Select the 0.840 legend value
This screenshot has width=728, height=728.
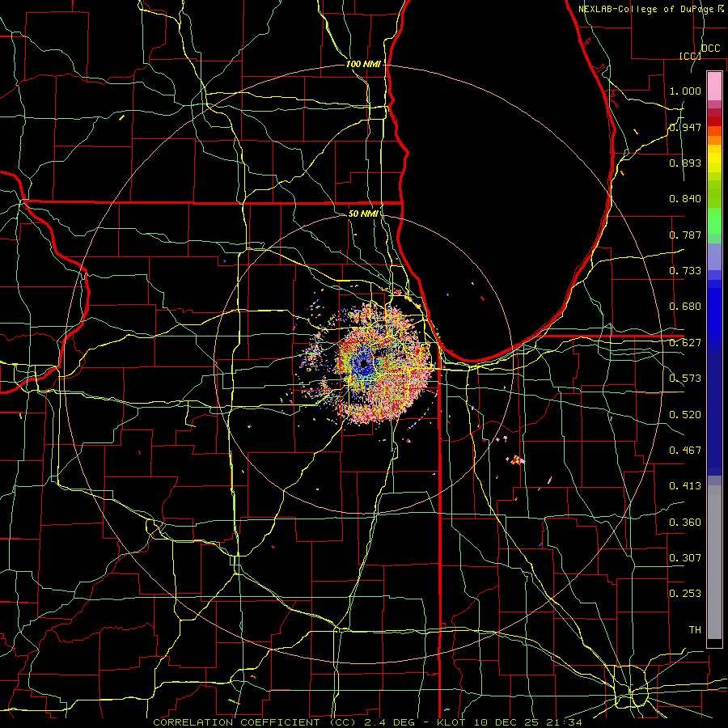tap(685, 199)
